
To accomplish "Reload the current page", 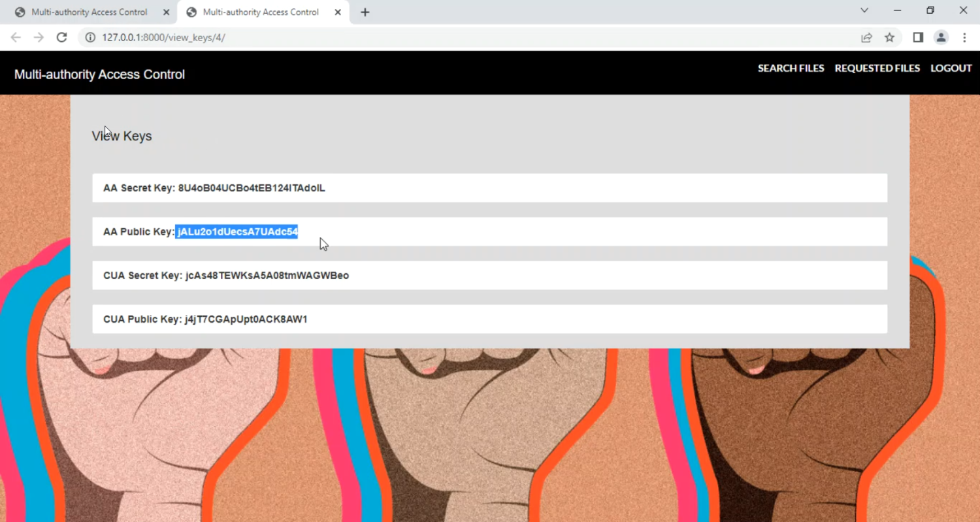I will point(62,37).
